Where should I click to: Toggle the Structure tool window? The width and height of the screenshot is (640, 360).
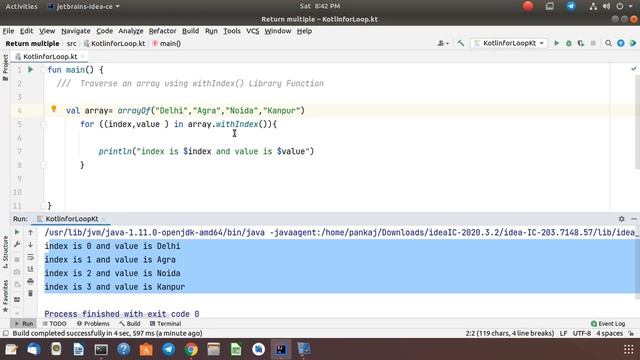5,252
